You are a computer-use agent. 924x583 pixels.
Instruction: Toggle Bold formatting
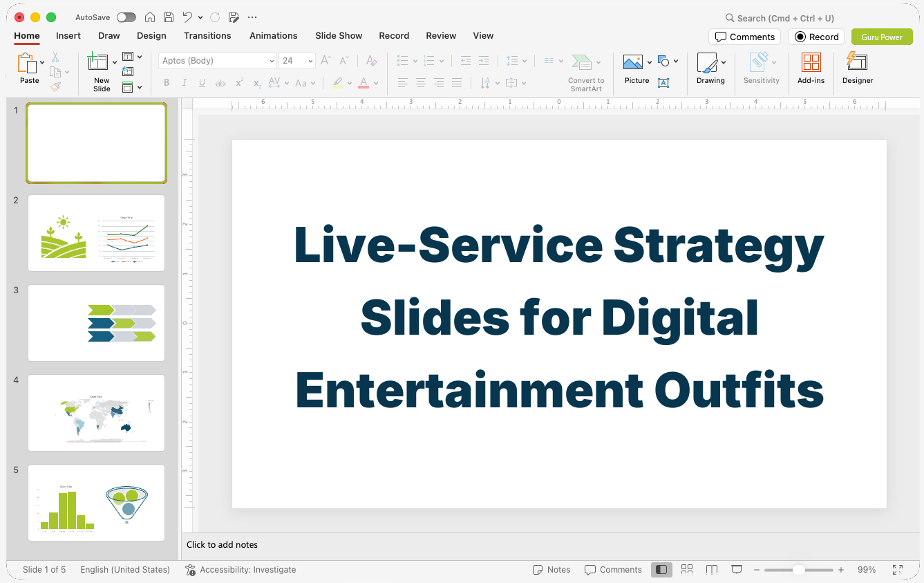click(x=167, y=83)
